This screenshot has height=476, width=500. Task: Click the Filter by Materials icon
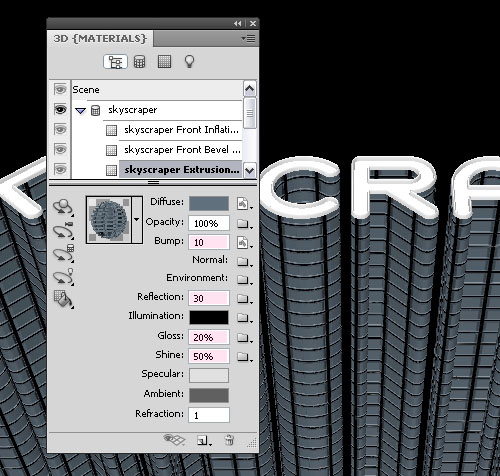(164, 62)
